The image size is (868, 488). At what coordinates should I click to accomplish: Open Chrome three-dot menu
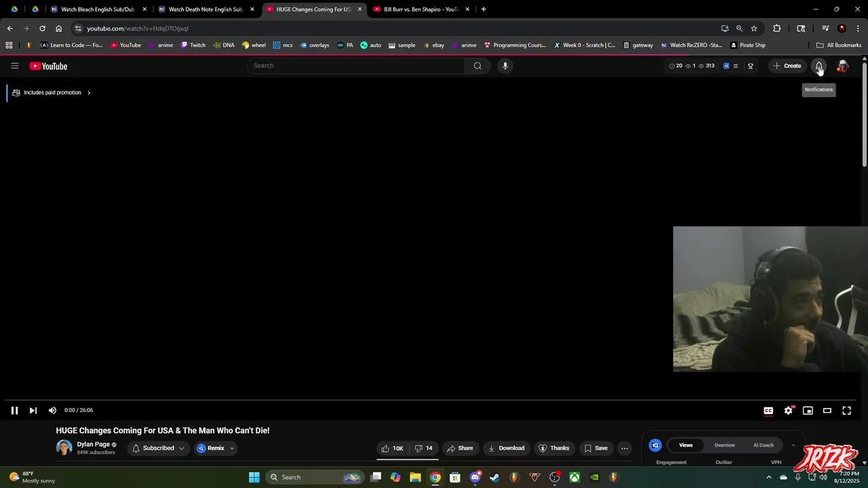click(x=858, y=28)
